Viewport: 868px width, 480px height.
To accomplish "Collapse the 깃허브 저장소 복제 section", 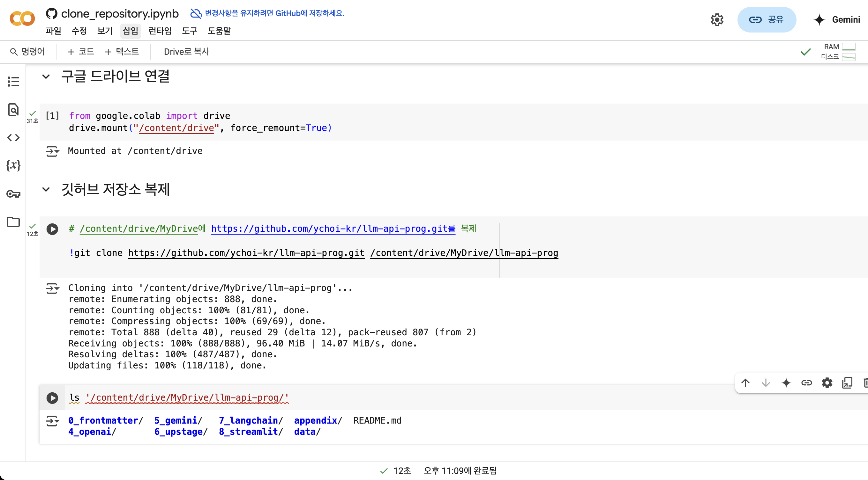I will tap(46, 189).
